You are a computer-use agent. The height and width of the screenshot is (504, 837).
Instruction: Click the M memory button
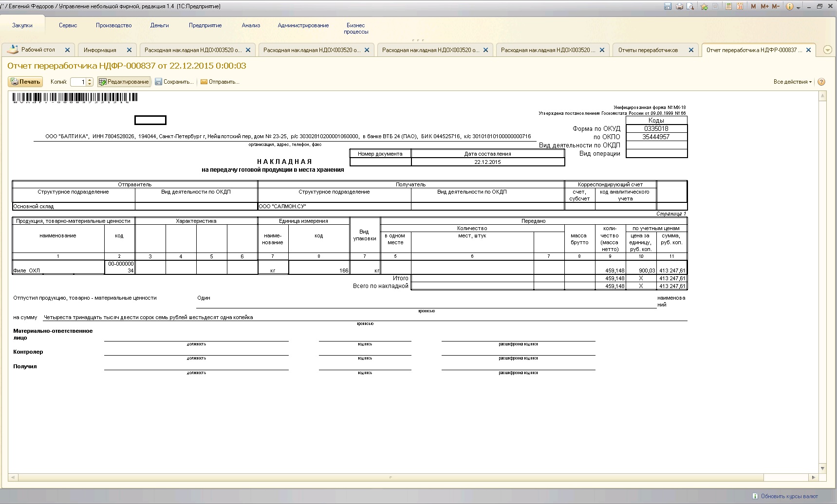[x=753, y=6]
